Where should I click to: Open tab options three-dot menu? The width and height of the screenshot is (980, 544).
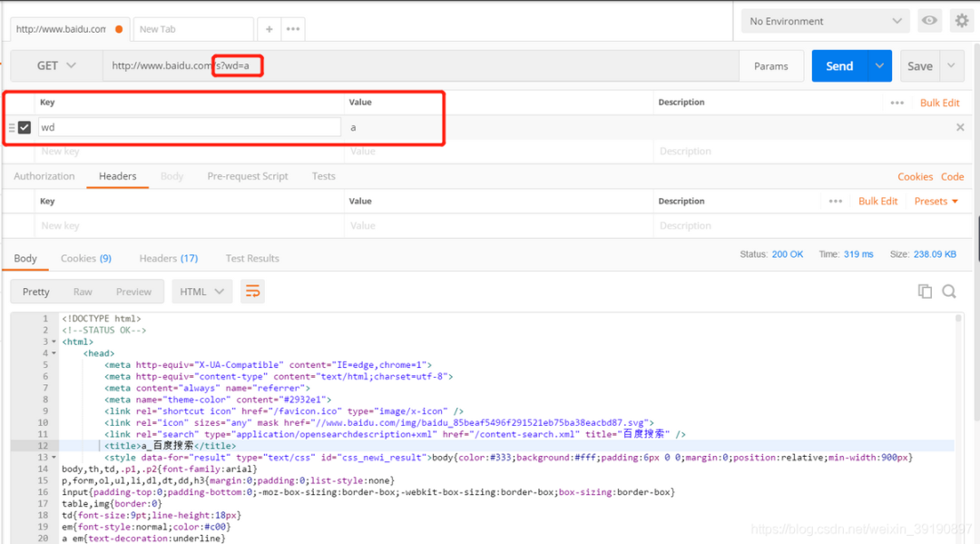[292, 29]
